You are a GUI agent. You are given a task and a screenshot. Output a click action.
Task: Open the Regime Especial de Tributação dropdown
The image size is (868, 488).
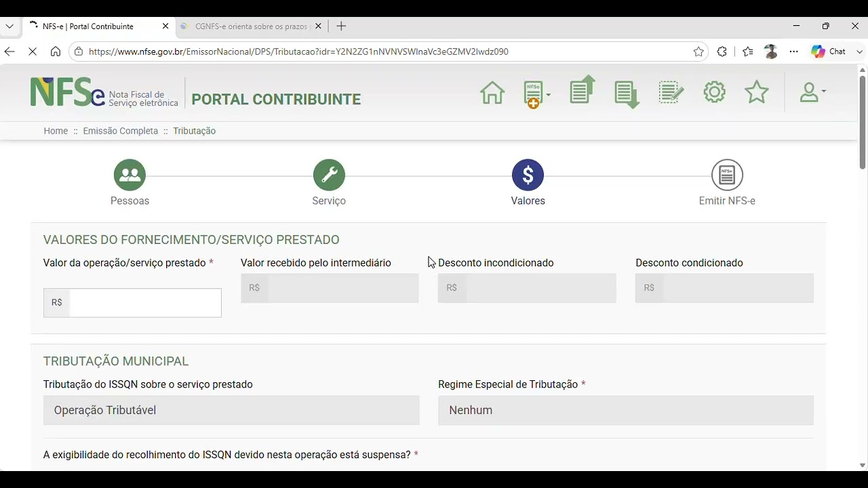coord(626,410)
